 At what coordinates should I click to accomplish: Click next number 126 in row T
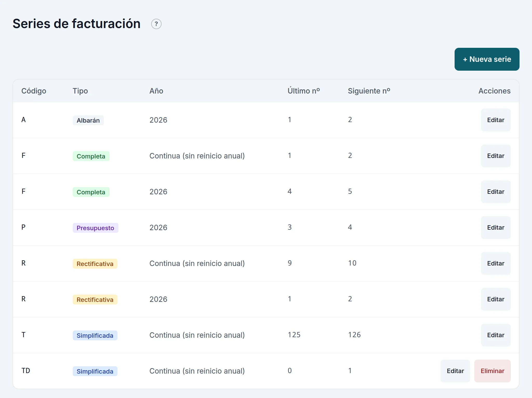pyautogui.click(x=354, y=335)
